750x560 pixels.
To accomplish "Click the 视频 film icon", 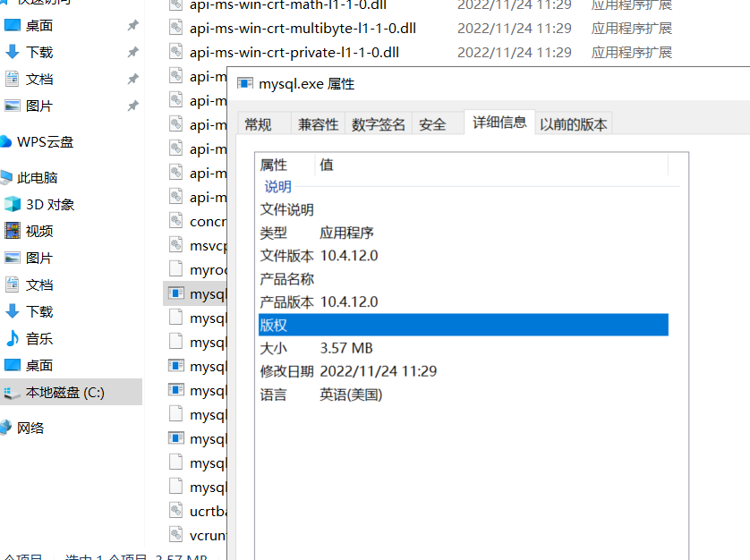I will [13, 231].
